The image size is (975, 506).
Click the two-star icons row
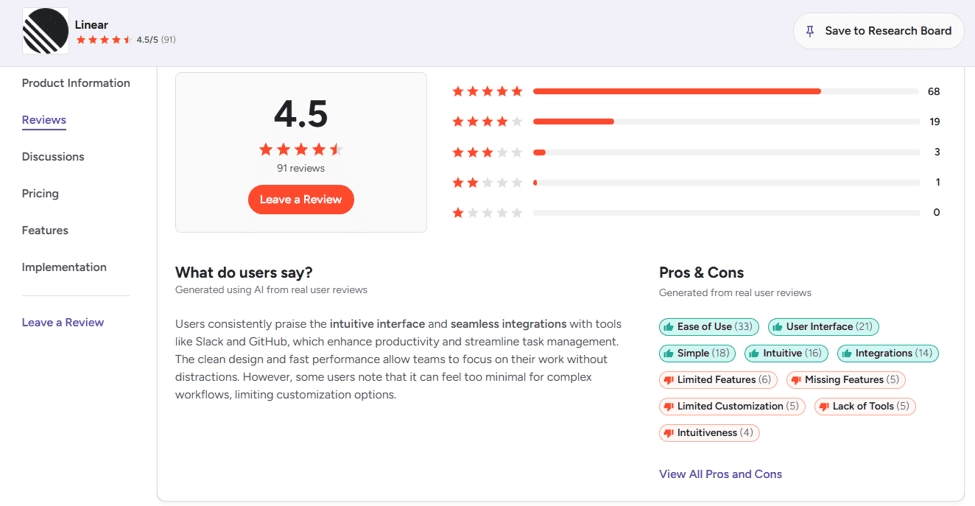pos(488,183)
